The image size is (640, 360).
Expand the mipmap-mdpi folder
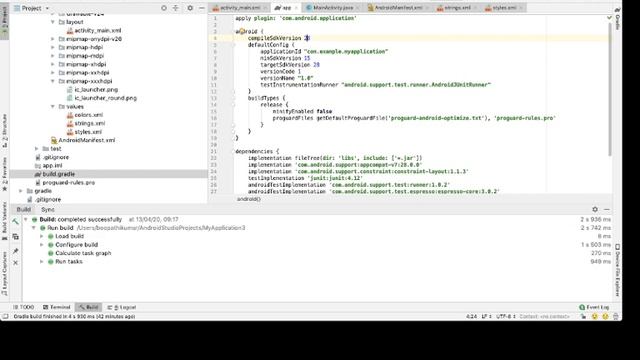click(53, 56)
